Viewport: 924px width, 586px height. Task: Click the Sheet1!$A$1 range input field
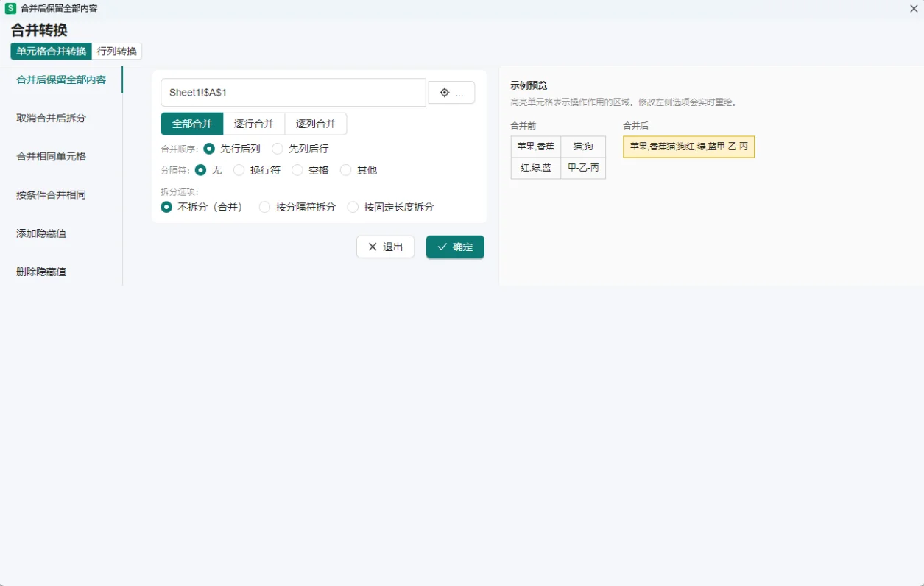[293, 93]
